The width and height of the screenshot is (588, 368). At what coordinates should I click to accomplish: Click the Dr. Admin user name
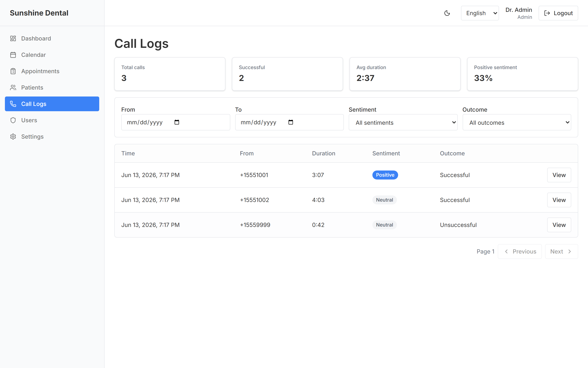(519, 10)
